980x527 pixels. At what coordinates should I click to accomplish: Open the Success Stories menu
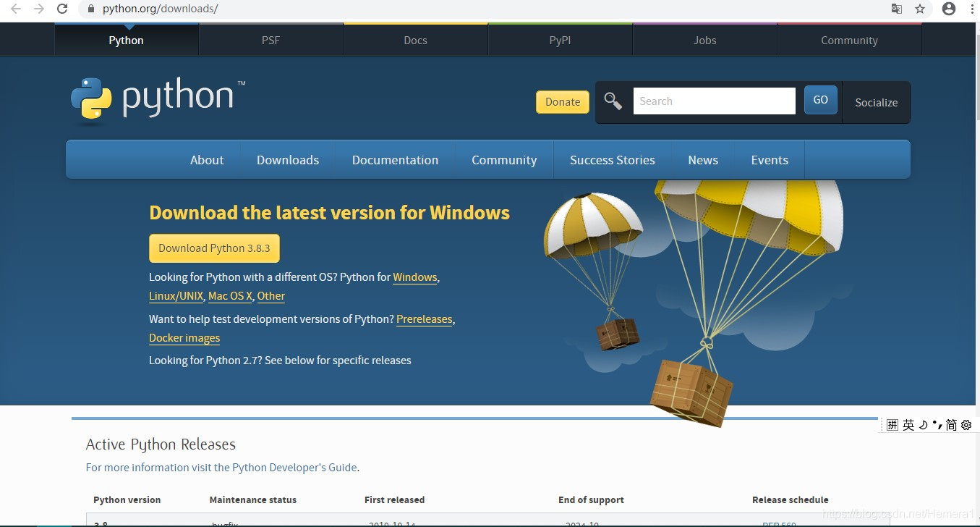tap(612, 160)
